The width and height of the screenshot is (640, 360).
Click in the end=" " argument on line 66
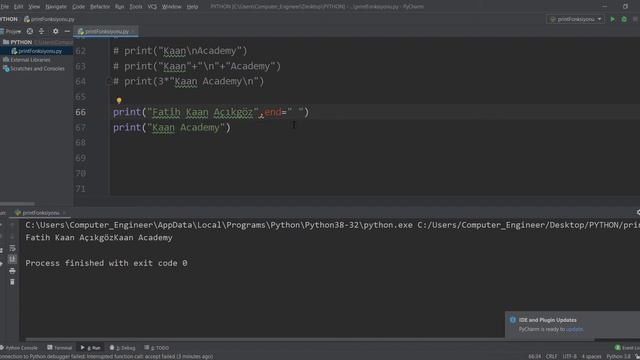(284, 112)
